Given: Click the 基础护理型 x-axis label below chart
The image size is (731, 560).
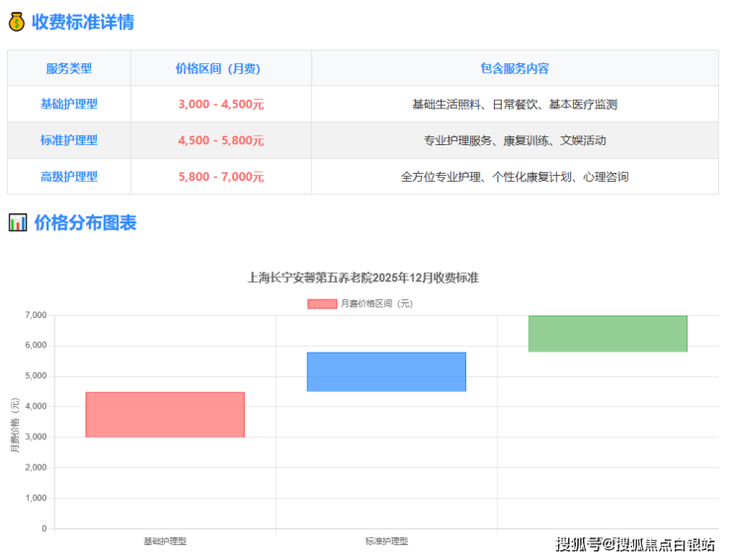Looking at the screenshot, I should pos(165,541).
